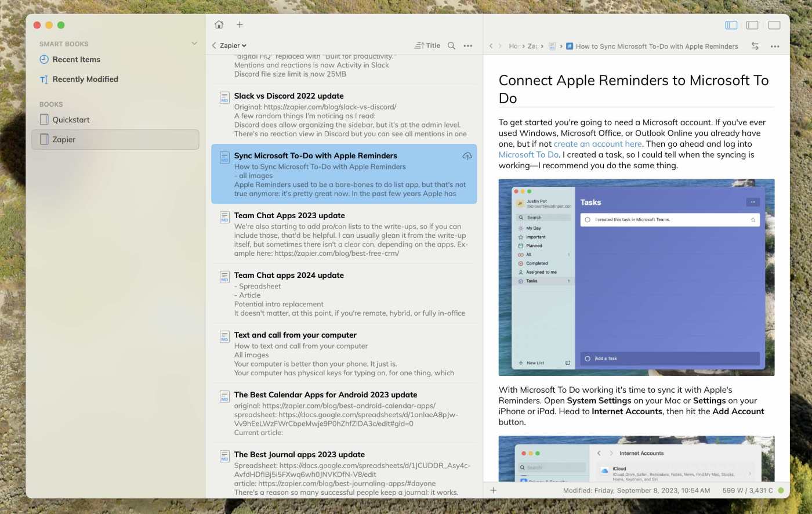Click the green status dot indicator
Screen dimensions: 812x514
tap(781, 490)
